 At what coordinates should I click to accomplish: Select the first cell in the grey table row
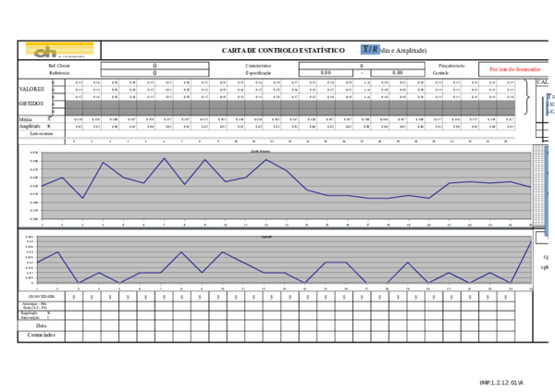(x=74, y=107)
